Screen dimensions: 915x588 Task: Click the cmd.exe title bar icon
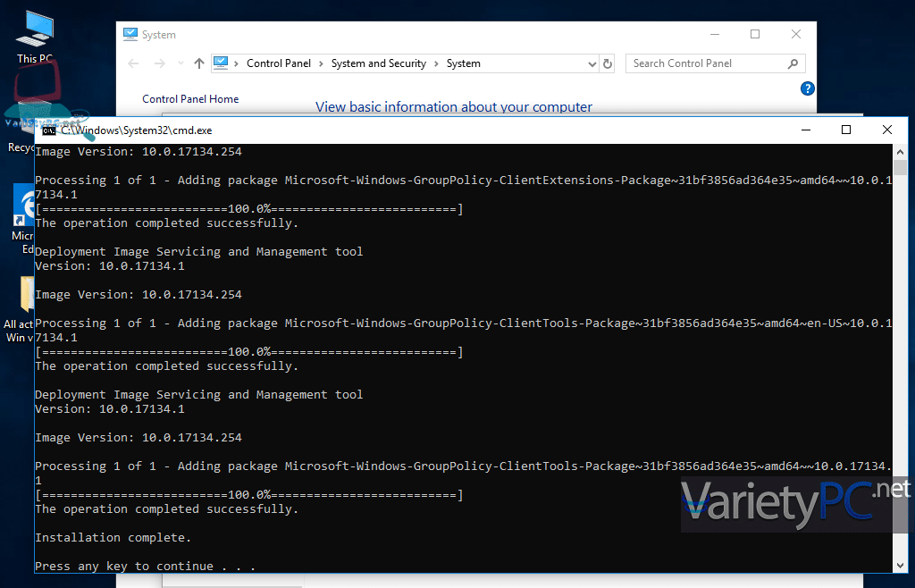coord(49,130)
